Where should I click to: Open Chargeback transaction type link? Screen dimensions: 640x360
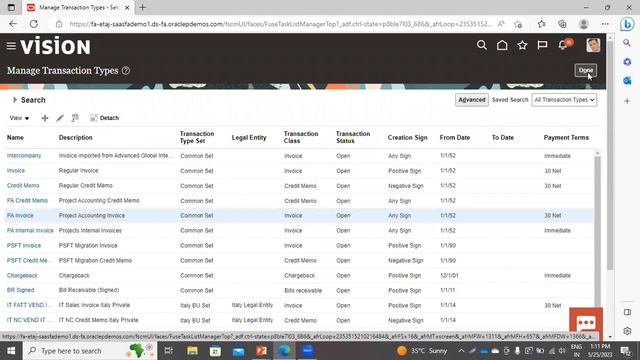(22, 276)
